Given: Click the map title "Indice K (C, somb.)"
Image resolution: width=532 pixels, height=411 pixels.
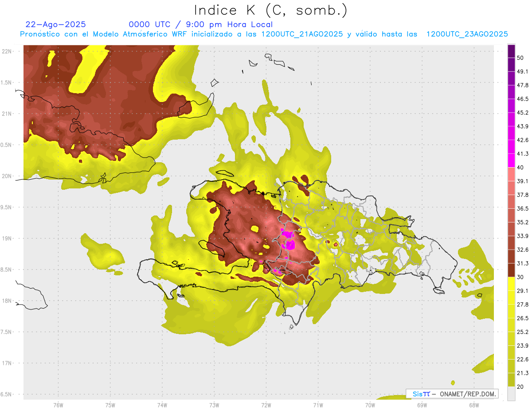Looking at the screenshot, I should 271,10.
